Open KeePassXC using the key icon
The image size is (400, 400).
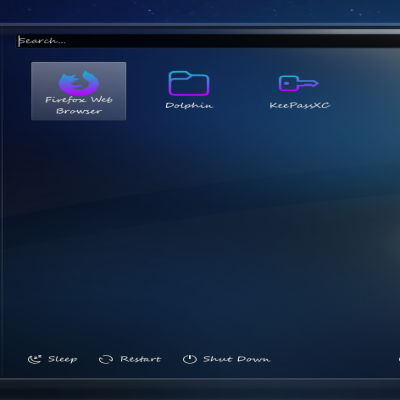[299, 83]
